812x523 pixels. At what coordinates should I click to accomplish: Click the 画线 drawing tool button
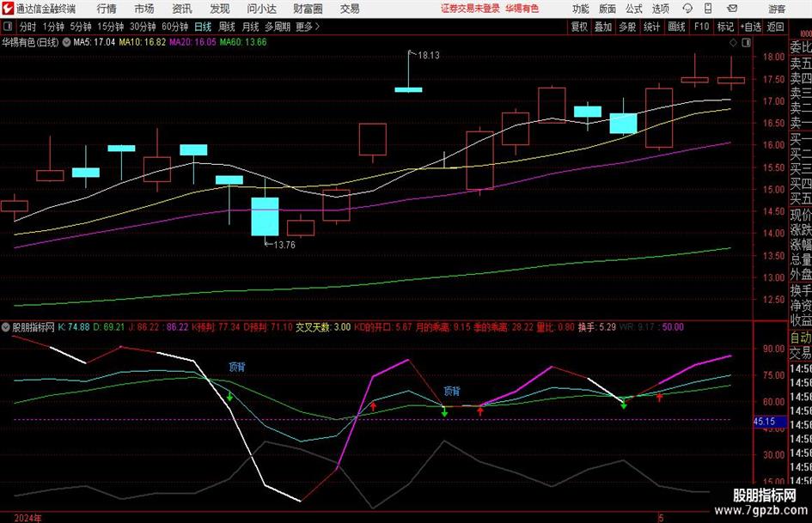(677, 27)
